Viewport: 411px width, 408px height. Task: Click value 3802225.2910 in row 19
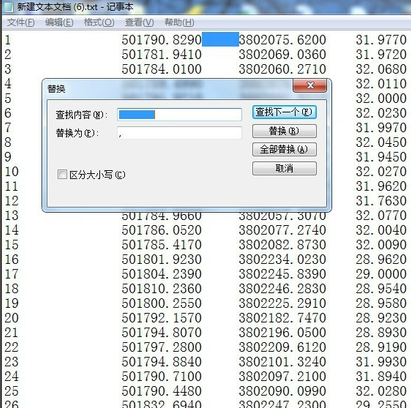point(282,303)
